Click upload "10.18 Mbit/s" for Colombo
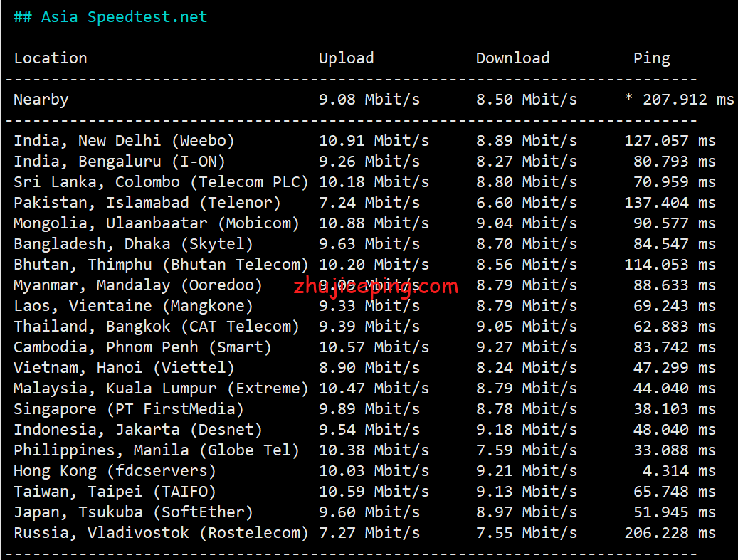This screenshot has width=738, height=560. [374, 182]
